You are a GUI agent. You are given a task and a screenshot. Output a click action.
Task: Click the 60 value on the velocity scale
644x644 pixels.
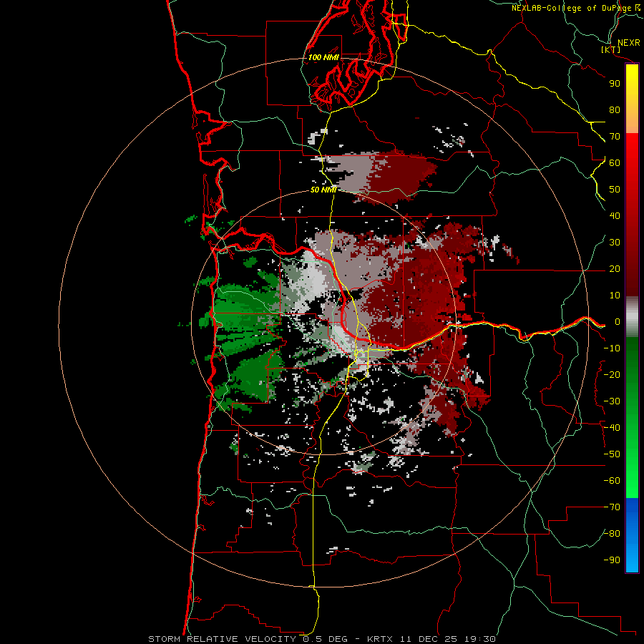(x=615, y=163)
